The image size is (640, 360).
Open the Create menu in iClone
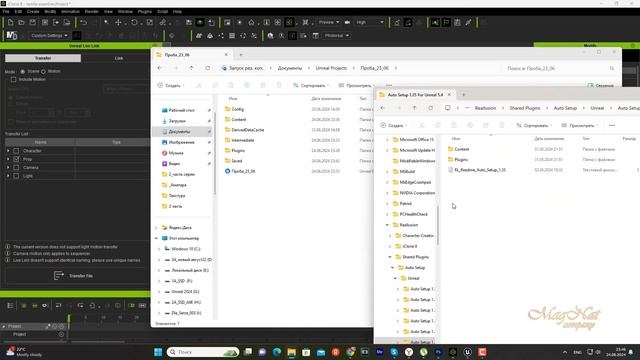[33, 11]
